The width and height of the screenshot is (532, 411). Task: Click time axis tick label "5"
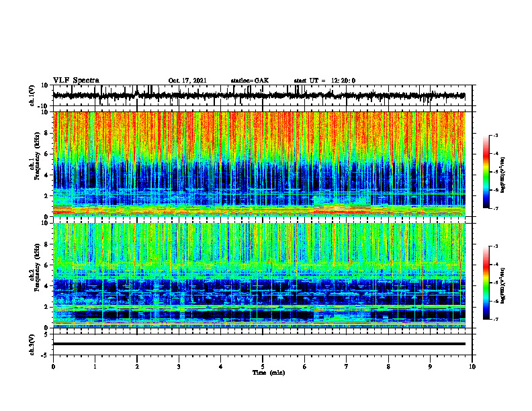point(263,367)
